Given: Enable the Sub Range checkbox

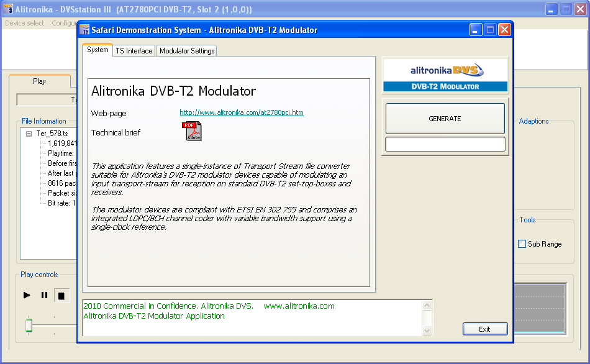Looking at the screenshot, I should click(x=522, y=244).
